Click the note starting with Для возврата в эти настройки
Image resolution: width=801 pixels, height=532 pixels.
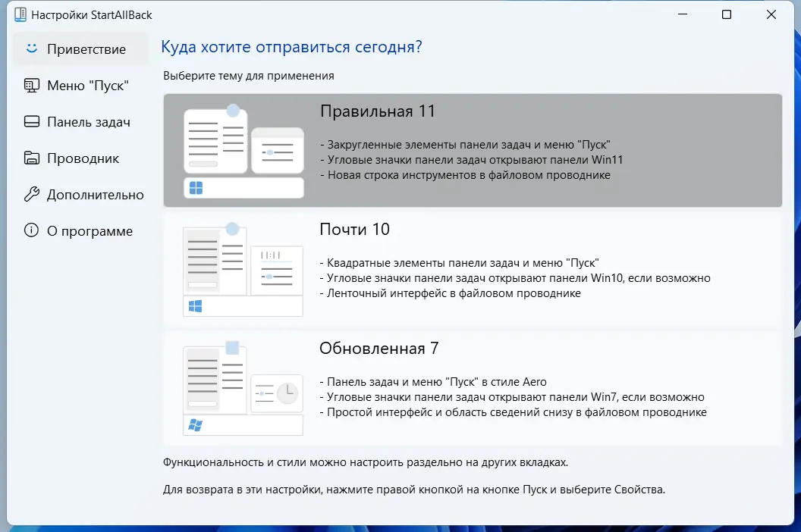click(x=414, y=490)
